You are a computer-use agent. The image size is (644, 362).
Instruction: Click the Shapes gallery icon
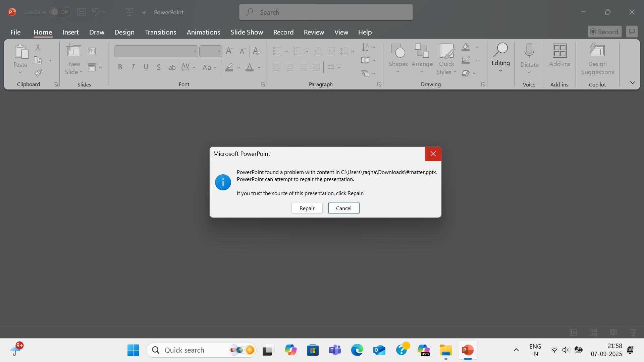coord(398,51)
